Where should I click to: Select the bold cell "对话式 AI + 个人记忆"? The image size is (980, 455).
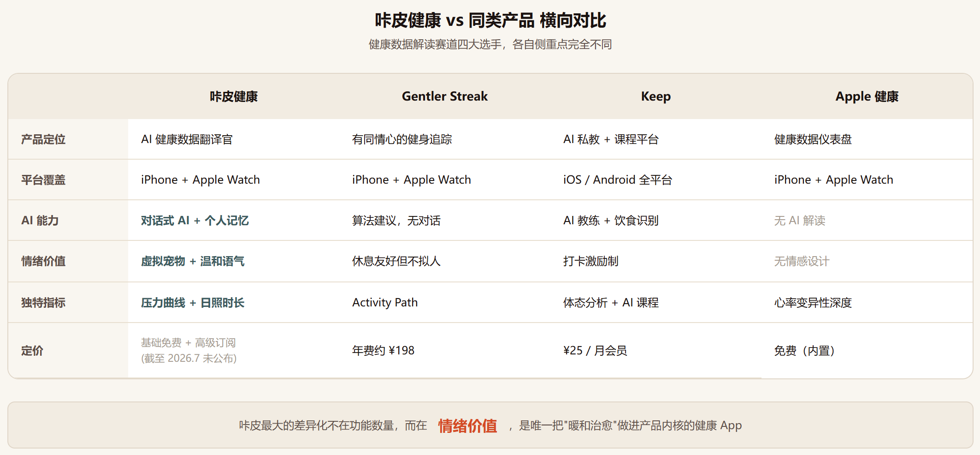195,221
